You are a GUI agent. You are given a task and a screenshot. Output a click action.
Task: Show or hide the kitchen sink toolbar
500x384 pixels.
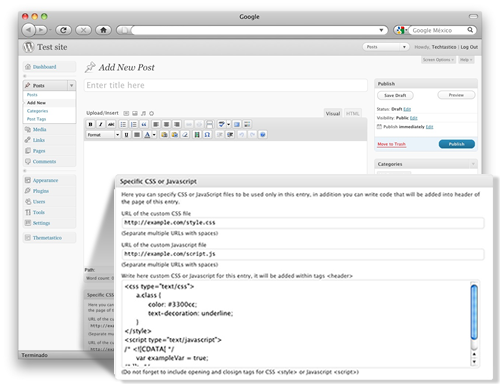[247, 124]
